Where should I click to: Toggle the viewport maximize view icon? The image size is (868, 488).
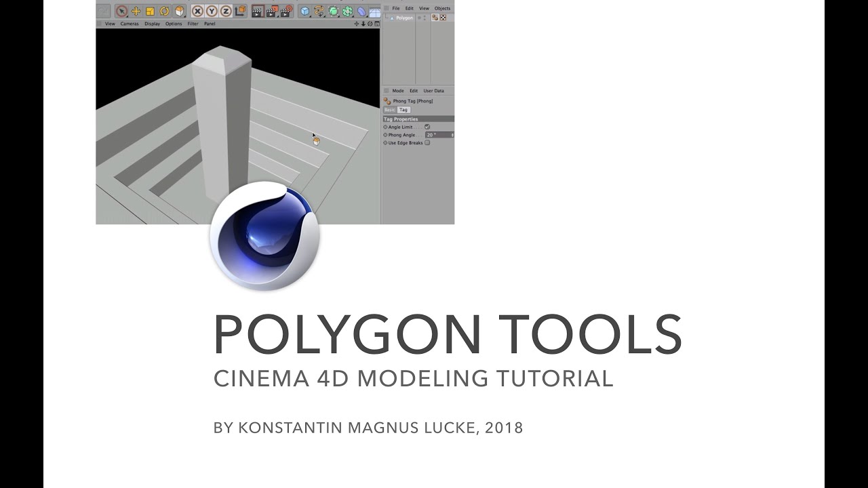point(376,24)
